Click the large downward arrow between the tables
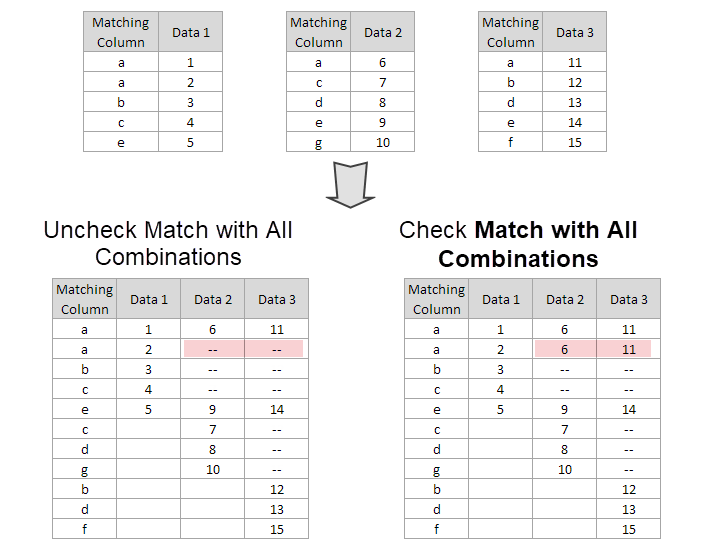The height and width of the screenshot is (551, 701). [350, 184]
